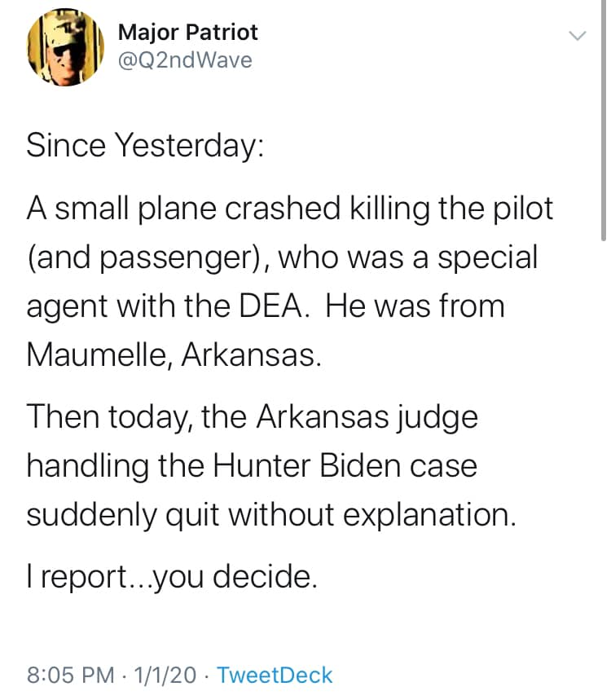Open the TweetDeck source link
The height and width of the screenshot is (700, 611).
click(x=275, y=675)
